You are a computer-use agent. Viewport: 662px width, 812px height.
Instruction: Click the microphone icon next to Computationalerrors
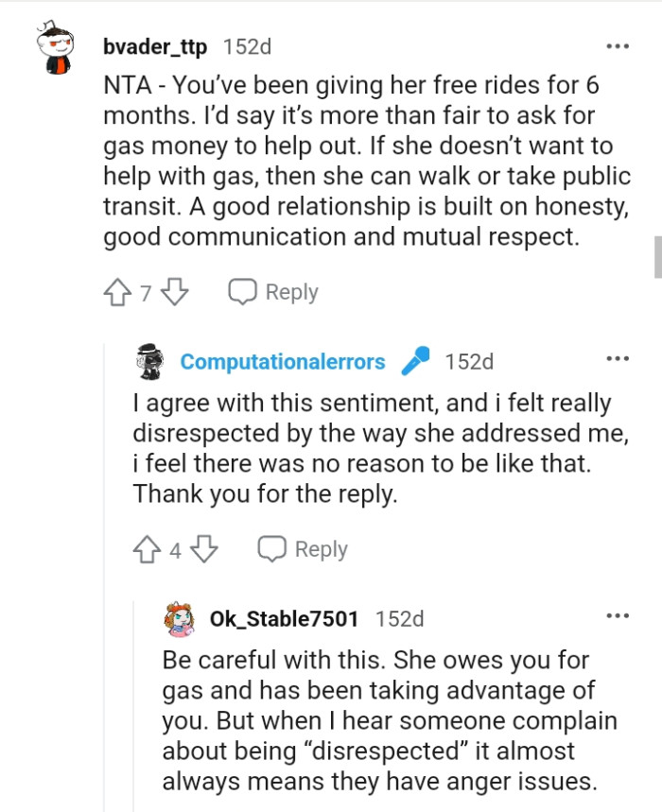[x=414, y=361]
